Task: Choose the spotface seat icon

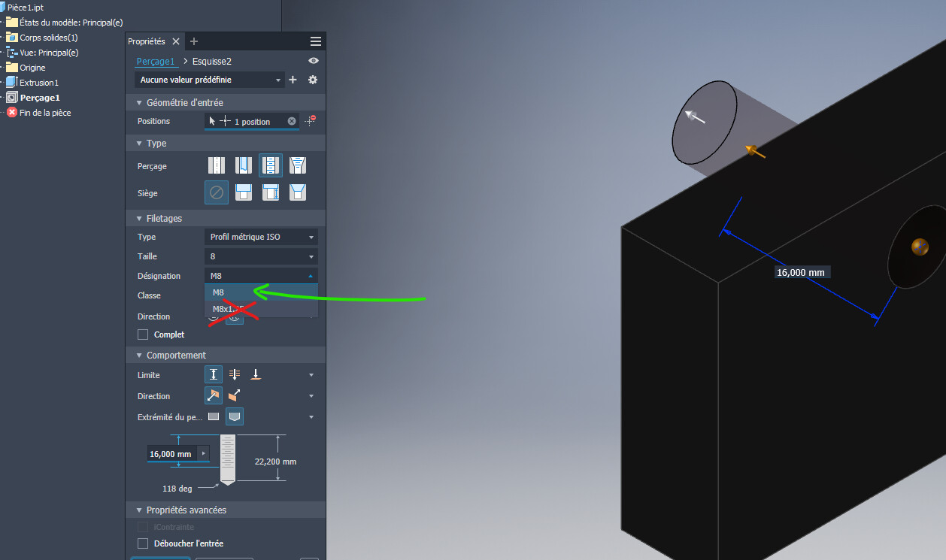Action: coord(271,192)
